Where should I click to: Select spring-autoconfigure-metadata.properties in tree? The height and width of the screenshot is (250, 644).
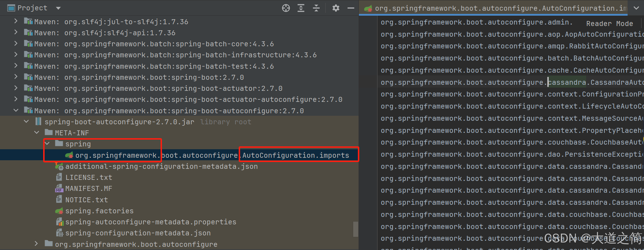151,222
